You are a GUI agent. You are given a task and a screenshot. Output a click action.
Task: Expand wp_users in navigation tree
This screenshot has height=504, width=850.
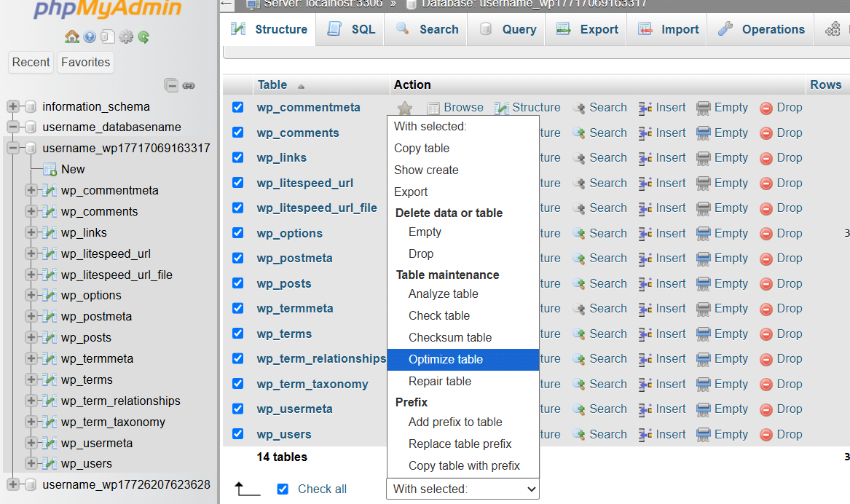tap(31, 463)
